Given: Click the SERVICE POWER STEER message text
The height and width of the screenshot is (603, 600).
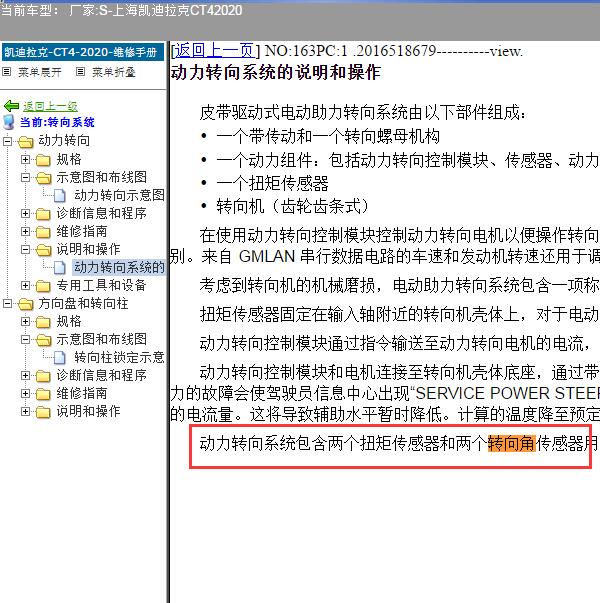Looking at the screenshot, I should click(x=507, y=393).
